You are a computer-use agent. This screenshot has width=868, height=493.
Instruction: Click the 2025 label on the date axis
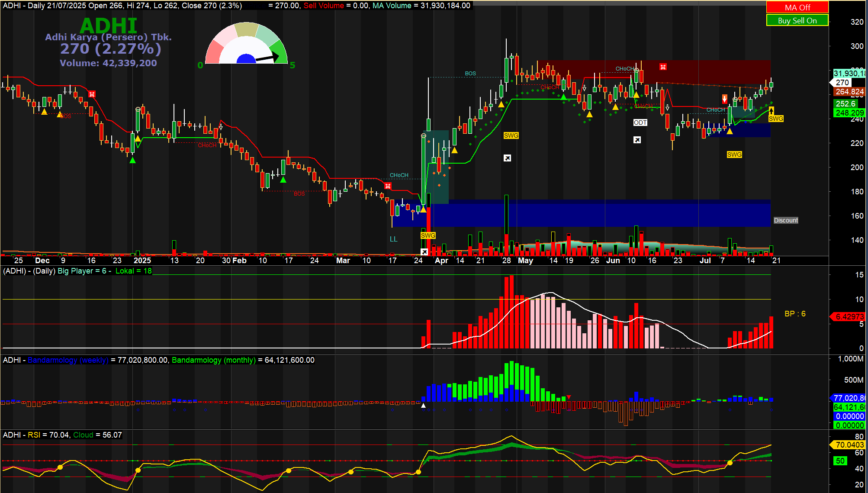(142, 261)
